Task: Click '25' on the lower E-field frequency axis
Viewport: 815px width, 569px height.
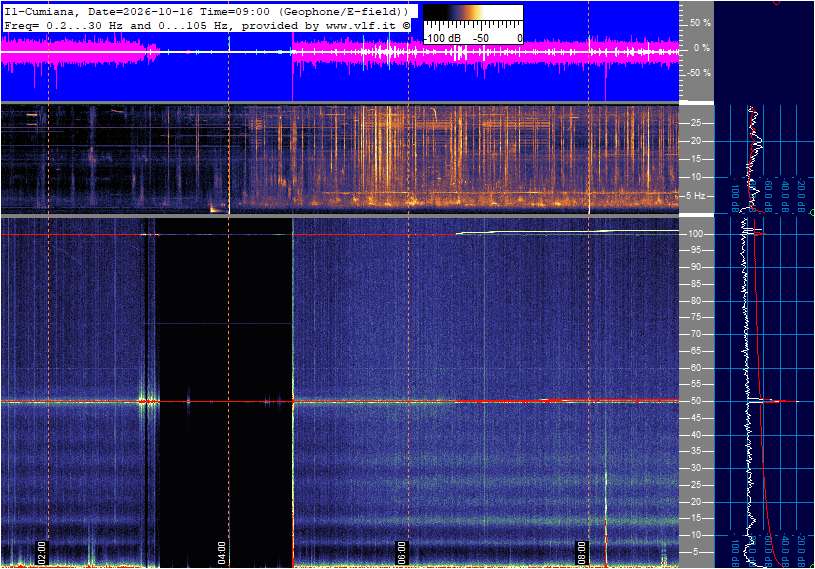Action: (695, 485)
